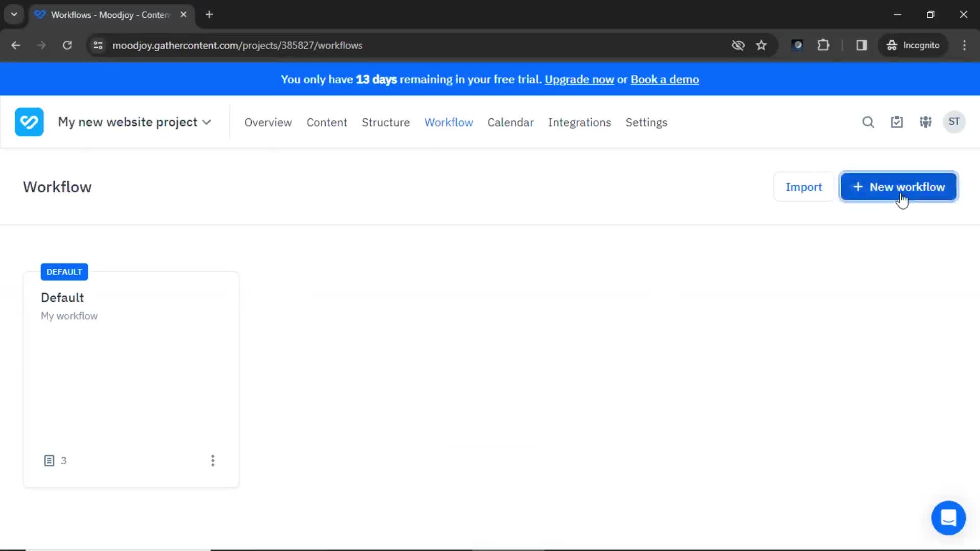Open the Settings menu item
Viewport: 980px width, 551px height.
[x=646, y=122]
